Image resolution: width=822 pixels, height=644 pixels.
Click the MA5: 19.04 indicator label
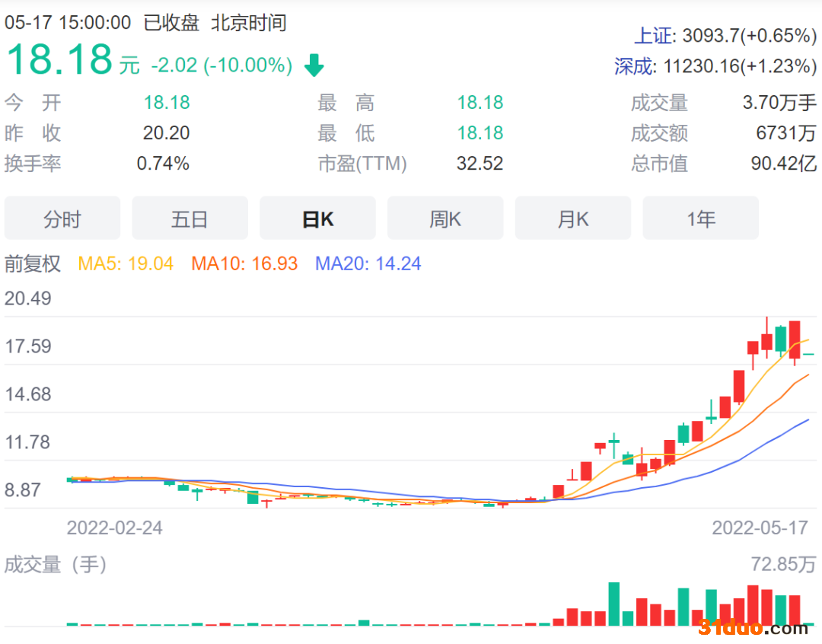[x=126, y=264]
